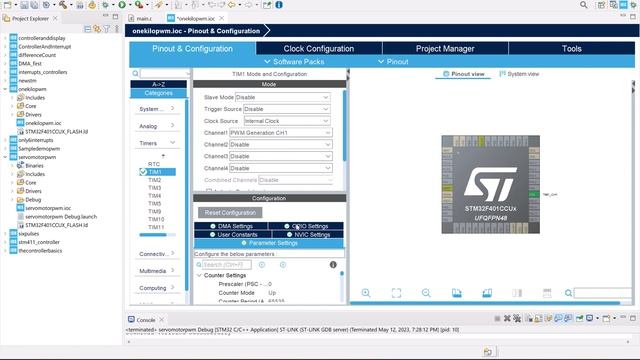Close the Project Explorer view

[55, 18]
